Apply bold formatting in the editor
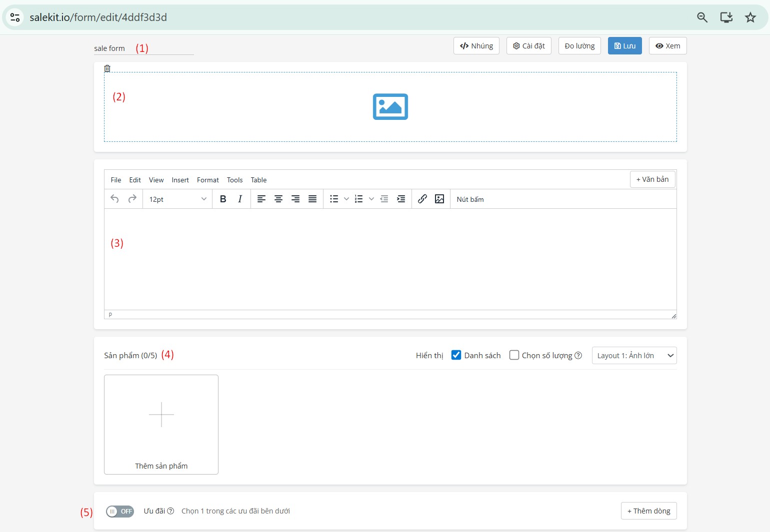 click(222, 199)
